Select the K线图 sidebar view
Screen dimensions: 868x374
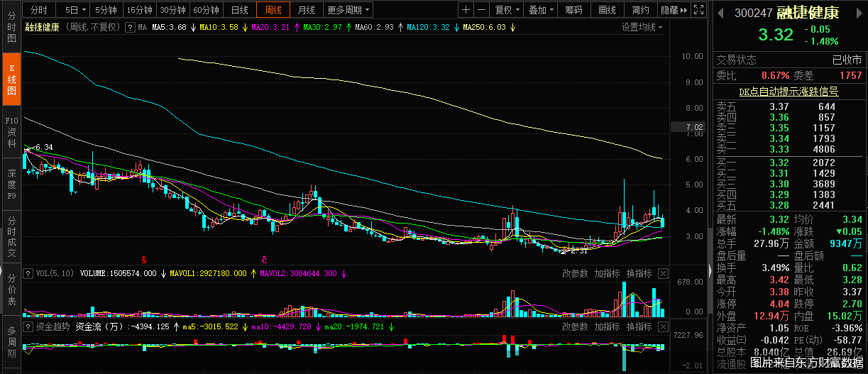tap(11, 80)
